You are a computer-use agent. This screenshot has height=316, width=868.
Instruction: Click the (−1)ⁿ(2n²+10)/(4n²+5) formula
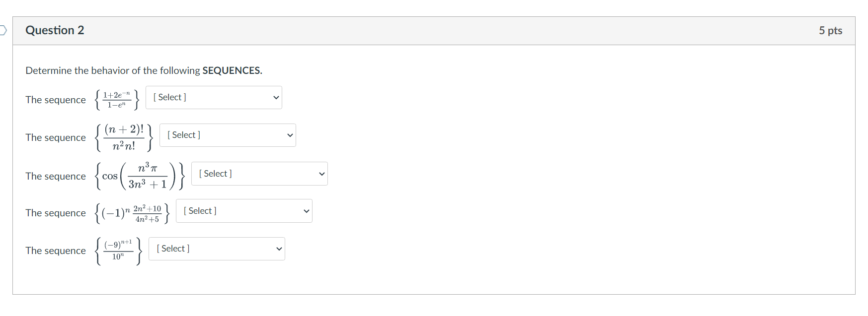(x=132, y=212)
